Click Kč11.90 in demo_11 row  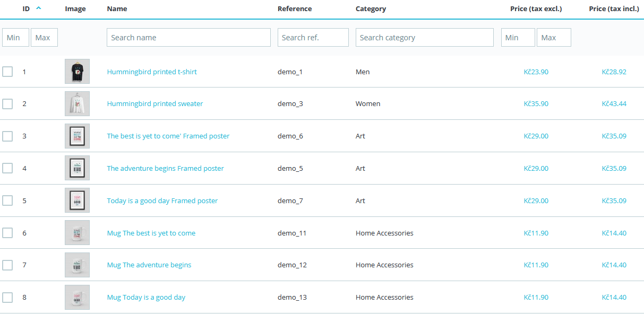point(536,233)
